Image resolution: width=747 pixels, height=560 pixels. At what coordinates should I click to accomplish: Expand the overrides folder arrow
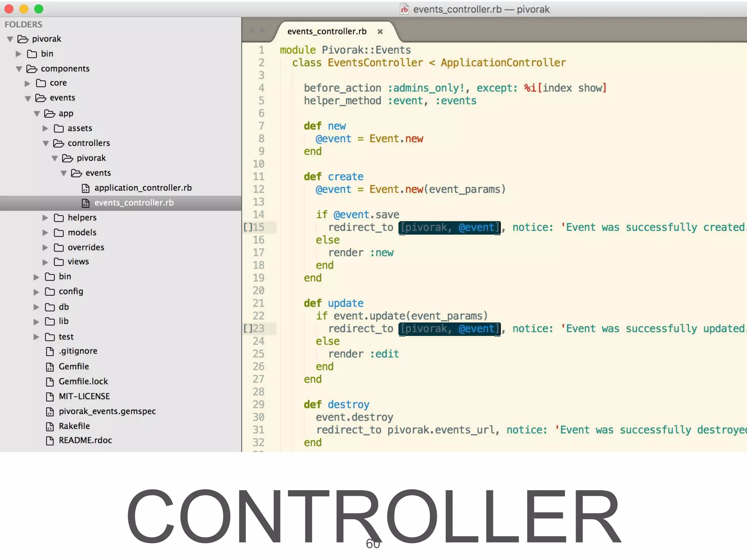point(45,248)
